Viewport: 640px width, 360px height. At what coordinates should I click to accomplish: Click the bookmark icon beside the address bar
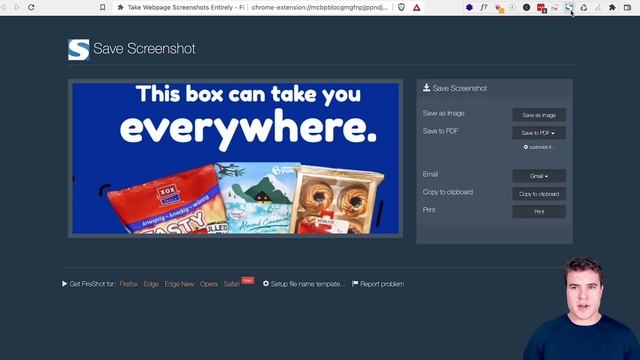102,7
